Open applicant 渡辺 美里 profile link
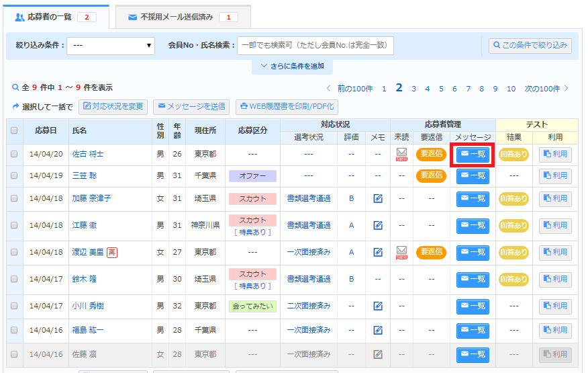Viewport: 588px width, 373px height. [x=88, y=252]
